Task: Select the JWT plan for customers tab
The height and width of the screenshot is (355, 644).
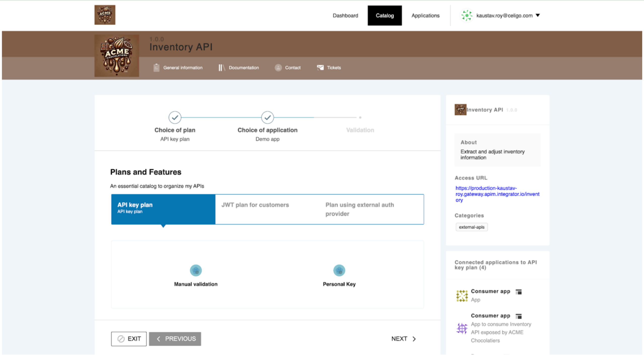Action: pyautogui.click(x=255, y=205)
